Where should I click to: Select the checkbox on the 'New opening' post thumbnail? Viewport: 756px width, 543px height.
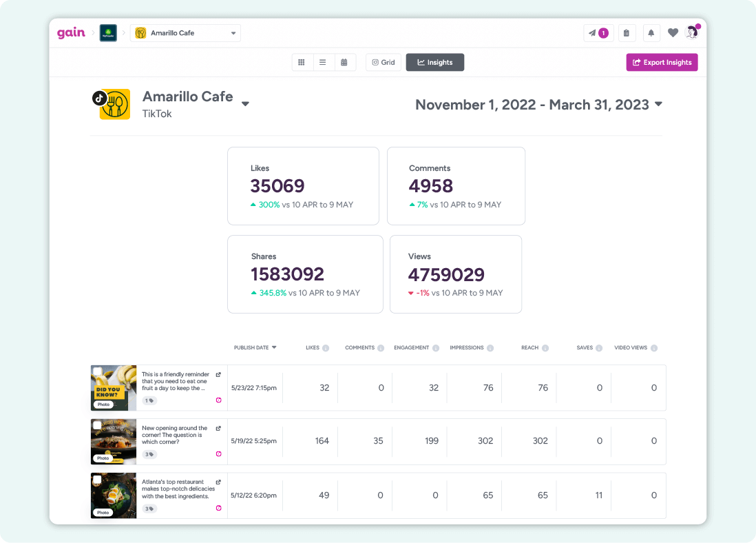coord(97,425)
